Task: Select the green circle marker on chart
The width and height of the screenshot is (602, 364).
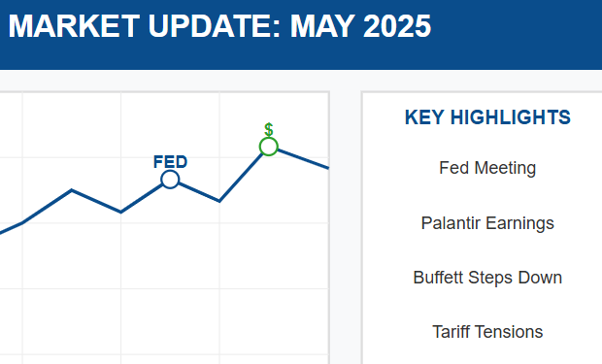Action: pos(268,147)
